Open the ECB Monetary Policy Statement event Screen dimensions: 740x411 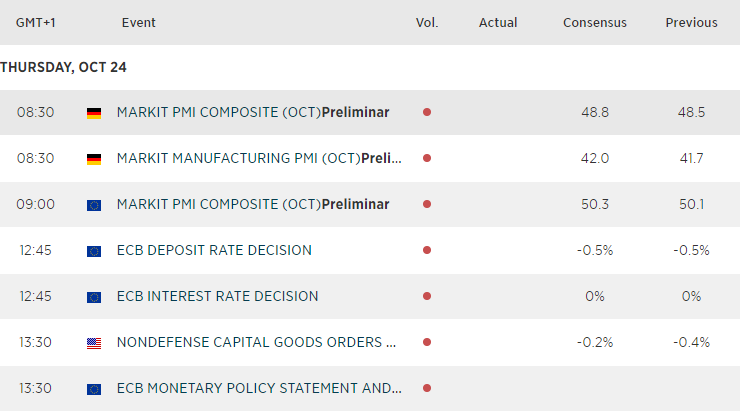tap(259, 388)
